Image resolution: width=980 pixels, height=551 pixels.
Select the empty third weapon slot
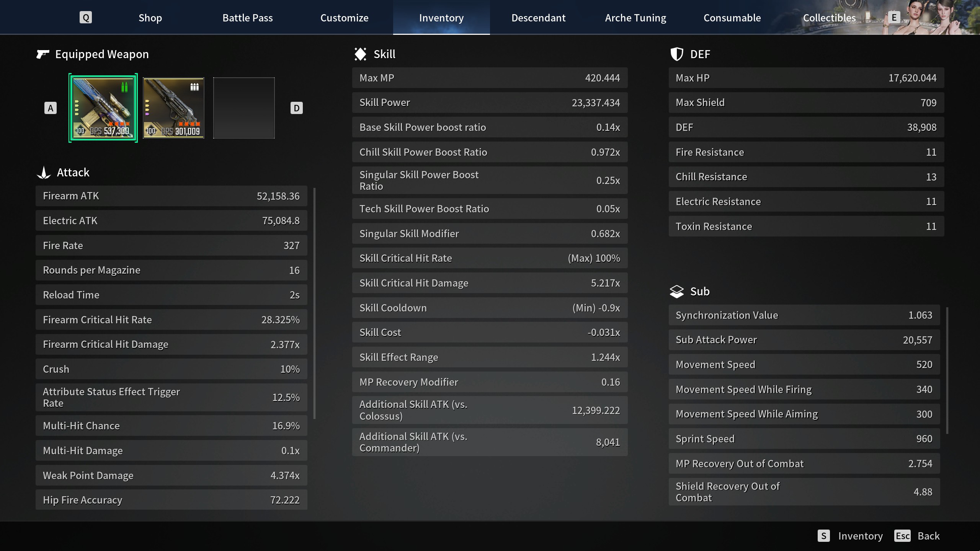tap(244, 108)
